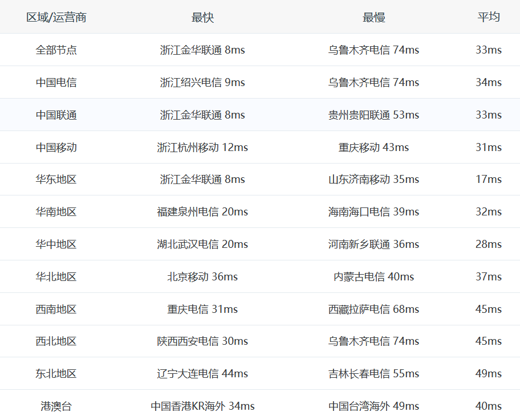
Task: Select the 全部节点 row label
Action: point(56,50)
